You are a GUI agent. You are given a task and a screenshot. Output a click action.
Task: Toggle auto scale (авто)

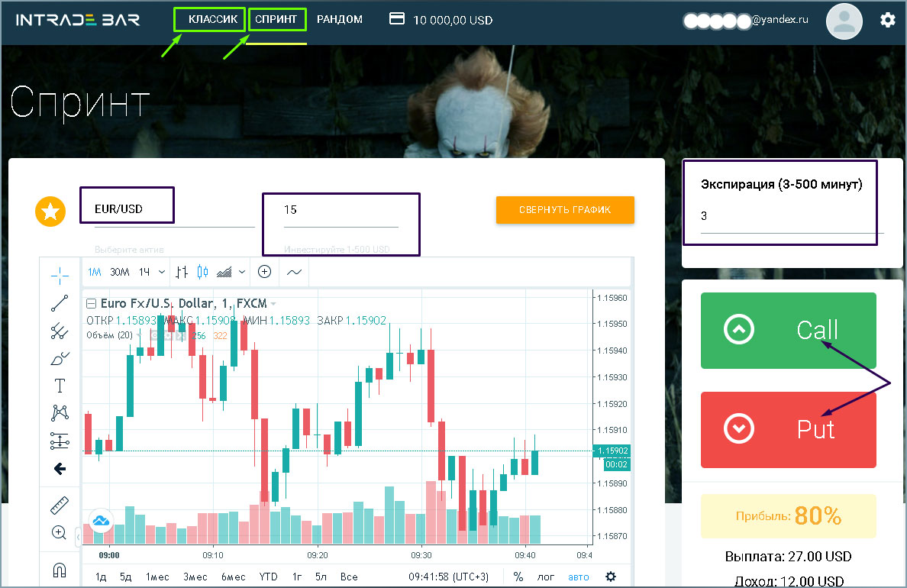coord(579,577)
